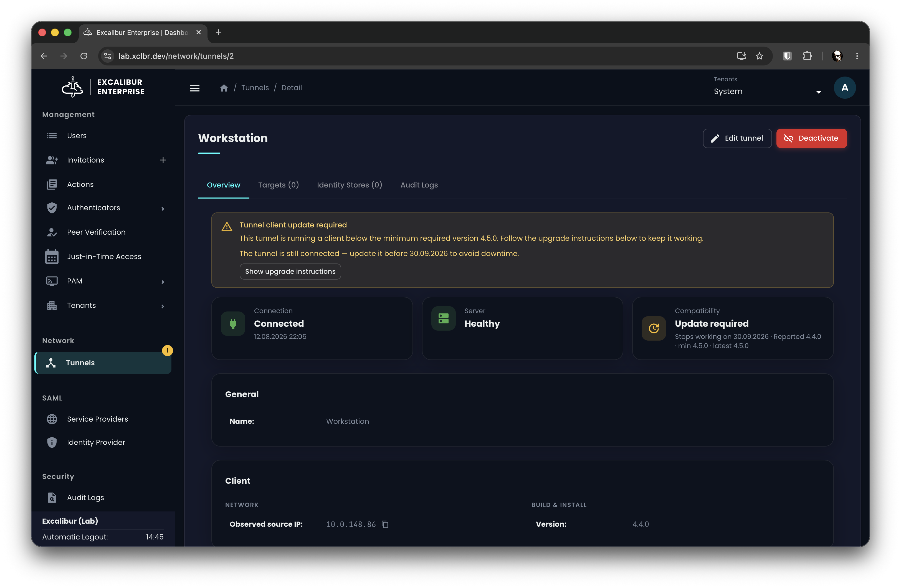
Task: Click the Tunnels notification badge
Action: coord(167,351)
